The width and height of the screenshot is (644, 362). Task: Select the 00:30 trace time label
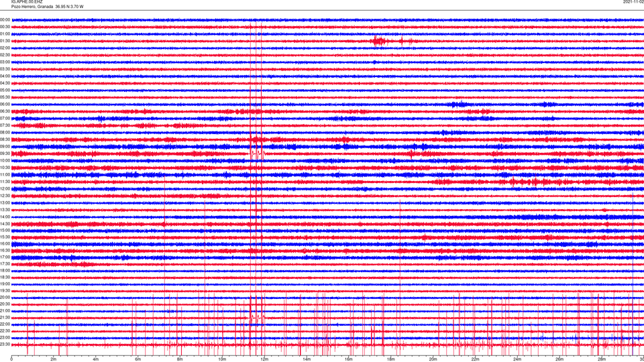click(x=5, y=27)
